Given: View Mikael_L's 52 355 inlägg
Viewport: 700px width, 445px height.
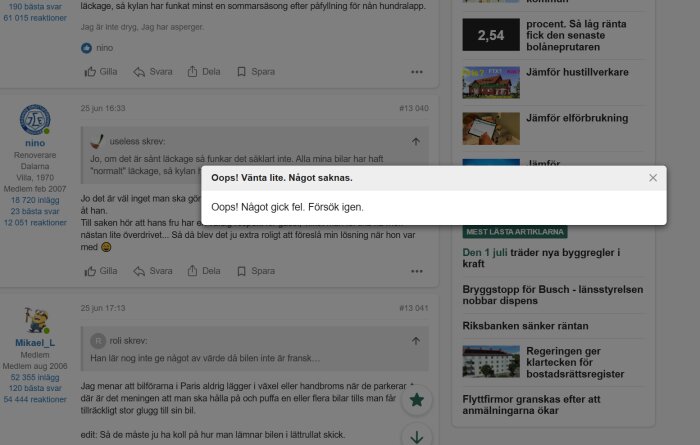Looking at the screenshot, I should pyautogui.click(x=35, y=377).
